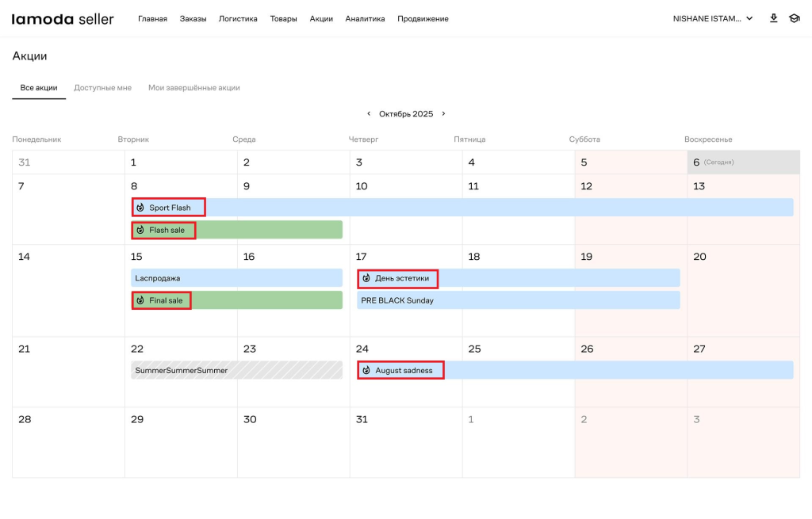Click the lamoda seller logo
Image resolution: width=812 pixels, height=519 pixels.
click(x=63, y=19)
